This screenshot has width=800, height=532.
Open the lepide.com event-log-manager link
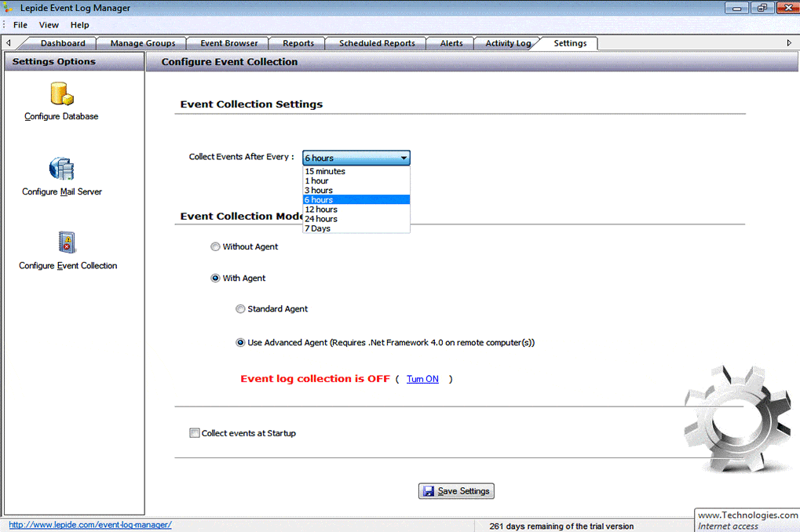90,524
